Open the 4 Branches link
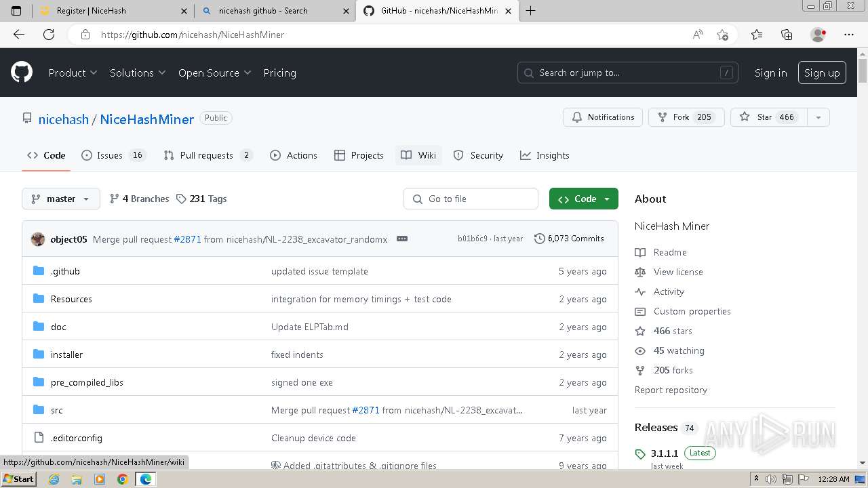 point(139,199)
